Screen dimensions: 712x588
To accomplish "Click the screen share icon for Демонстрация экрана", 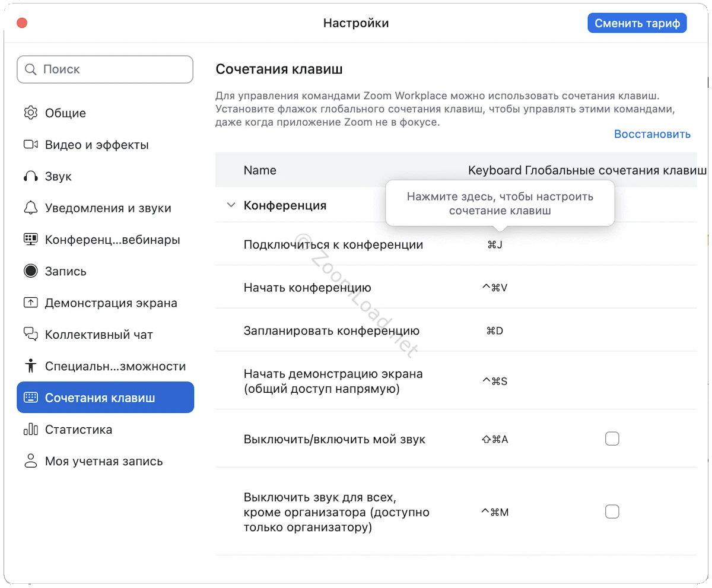I will tap(30, 303).
